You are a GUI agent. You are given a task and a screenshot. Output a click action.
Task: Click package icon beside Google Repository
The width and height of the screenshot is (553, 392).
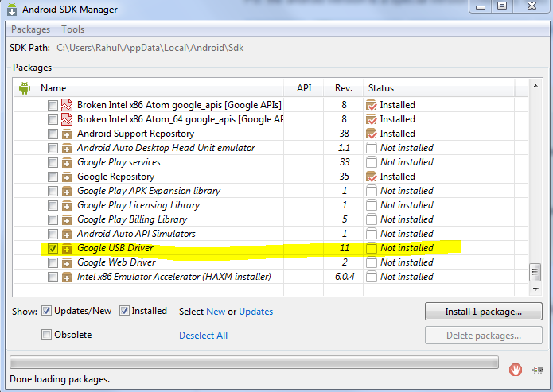coord(67,177)
